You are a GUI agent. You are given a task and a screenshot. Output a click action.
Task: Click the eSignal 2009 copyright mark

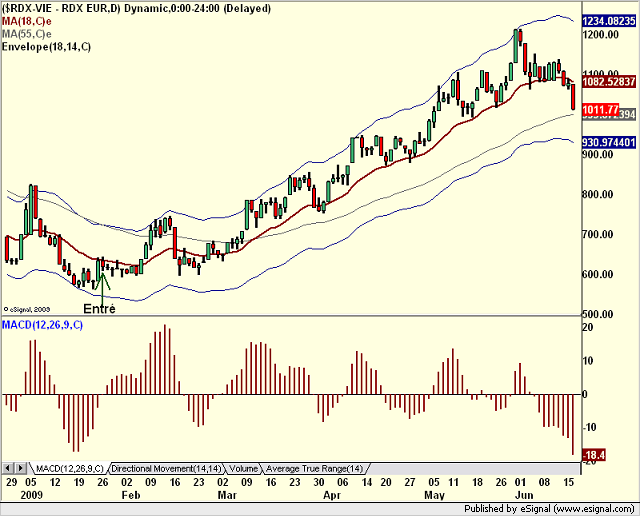[x=27, y=309]
